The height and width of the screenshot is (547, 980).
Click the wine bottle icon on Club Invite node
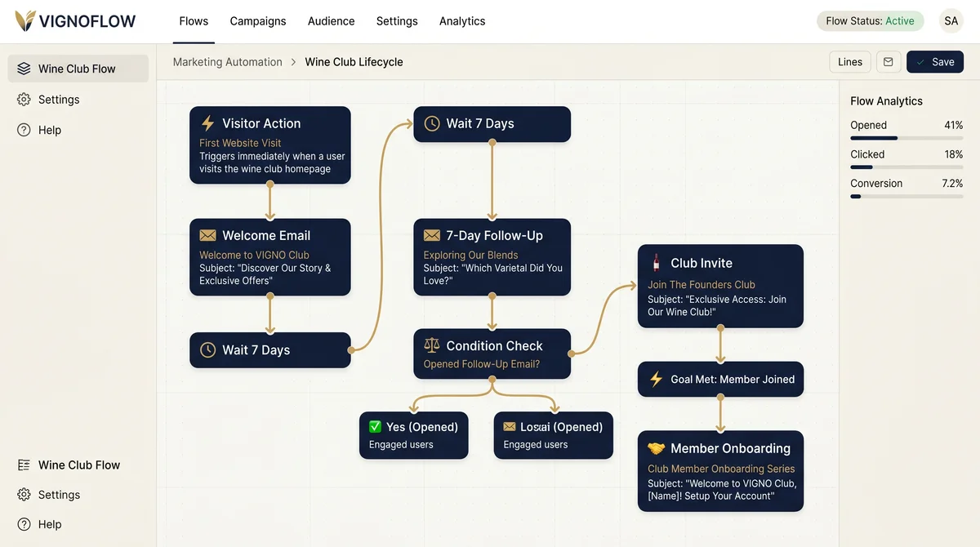(x=656, y=263)
